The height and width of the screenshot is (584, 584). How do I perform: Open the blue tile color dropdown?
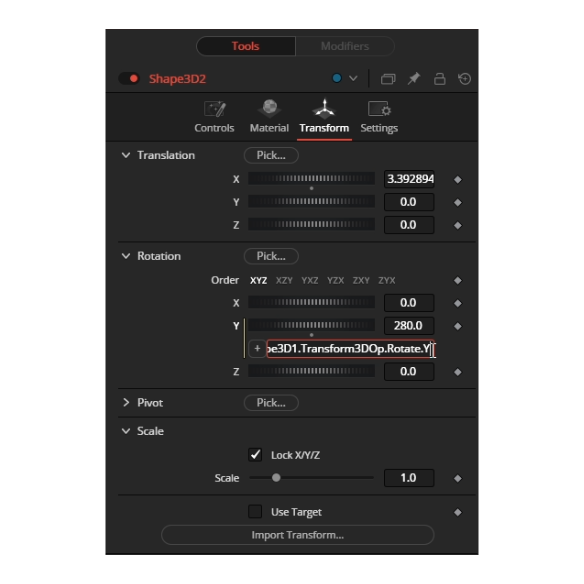[345, 79]
